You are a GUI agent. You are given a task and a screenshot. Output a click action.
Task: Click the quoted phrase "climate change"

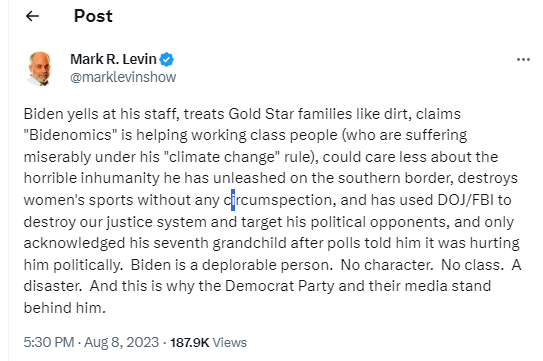pyautogui.click(x=224, y=157)
